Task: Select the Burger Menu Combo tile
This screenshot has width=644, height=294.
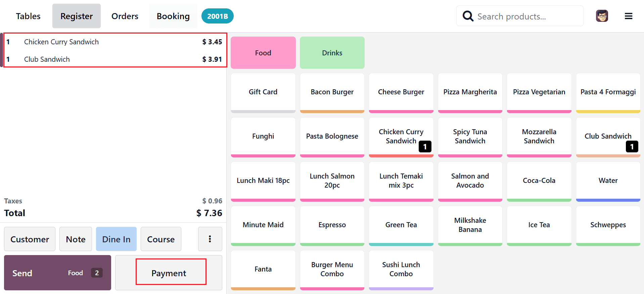Action: tap(332, 269)
